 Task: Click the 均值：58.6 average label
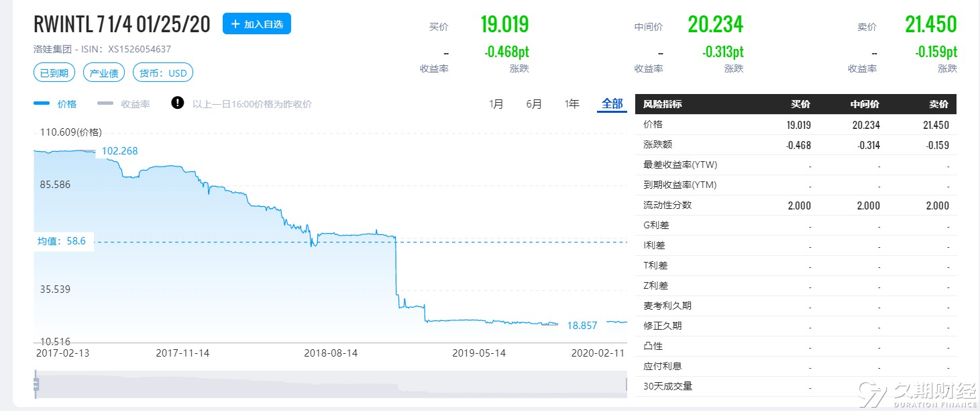pyautogui.click(x=62, y=241)
